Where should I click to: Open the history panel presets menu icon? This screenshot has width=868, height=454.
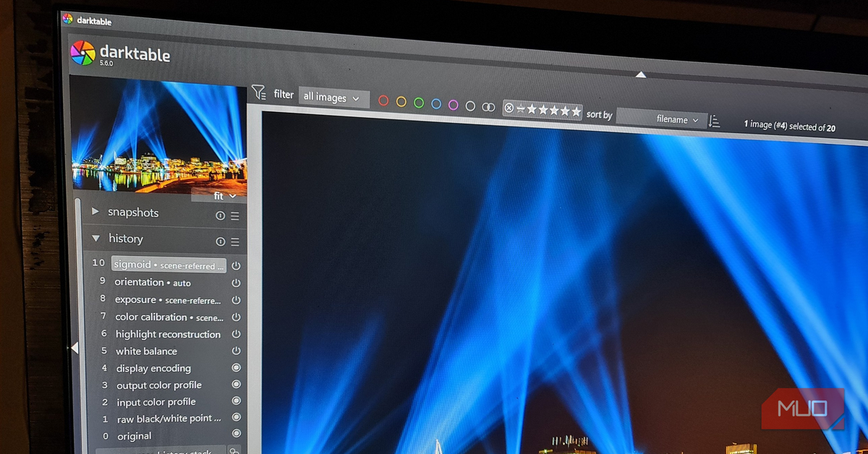coord(234,241)
